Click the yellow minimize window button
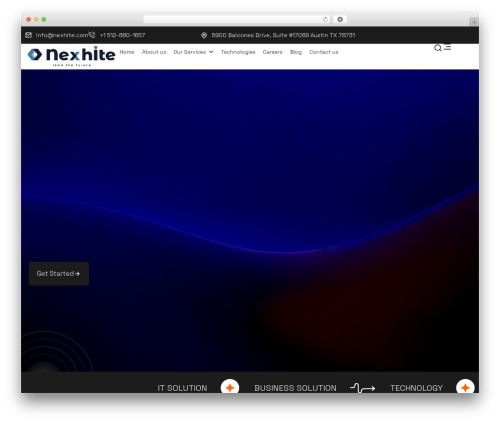The image size is (500, 423). 36,19
